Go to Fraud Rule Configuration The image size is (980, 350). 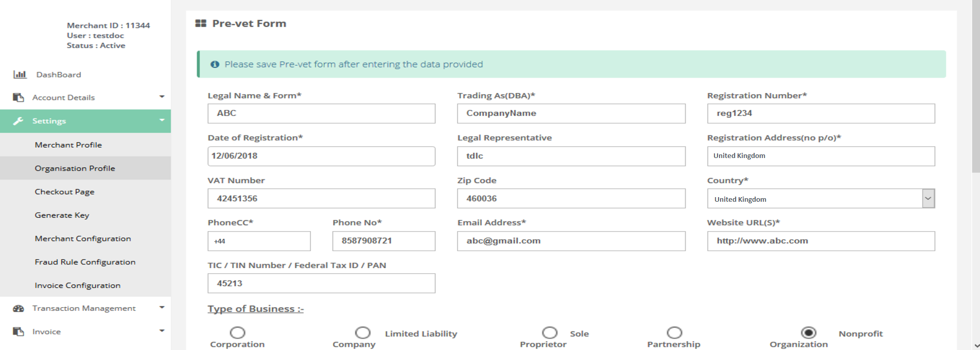coord(85,262)
